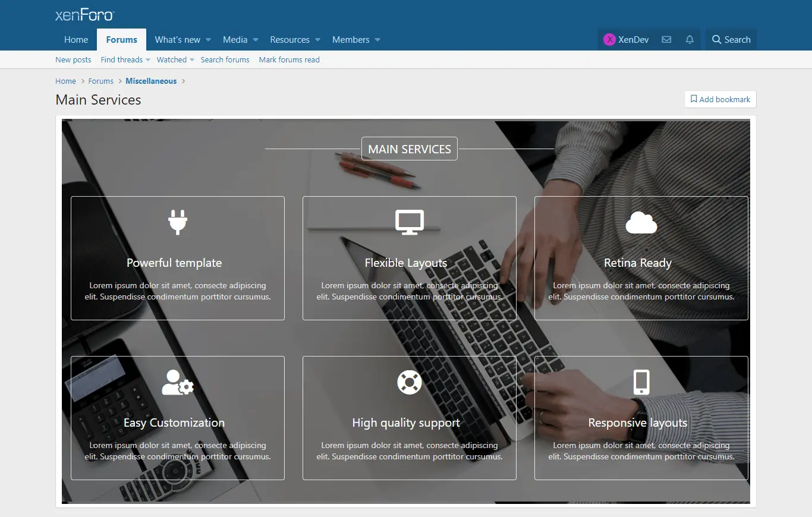Open the Resources tab
812x517 pixels.
coord(290,40)
